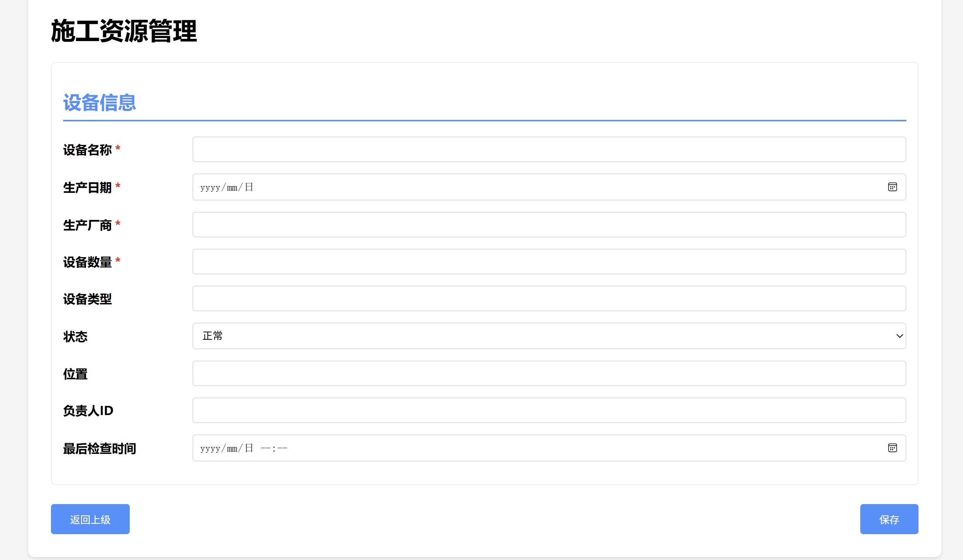The image size is (963, 560).
Task: Click the 负责人ID input box
Action: (549, 410)
